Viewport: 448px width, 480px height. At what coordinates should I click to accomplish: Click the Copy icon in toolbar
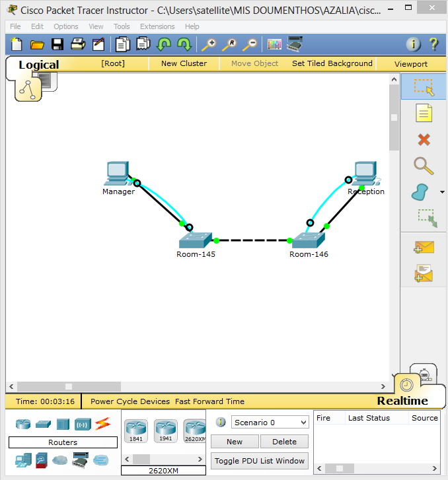[x=122, y=44]
